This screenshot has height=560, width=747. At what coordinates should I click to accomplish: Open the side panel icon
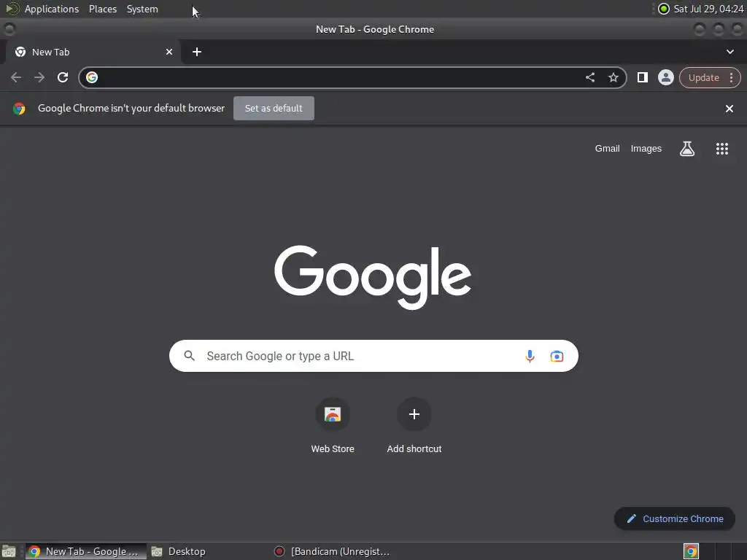pyautogui.click(x=642, y=77)
